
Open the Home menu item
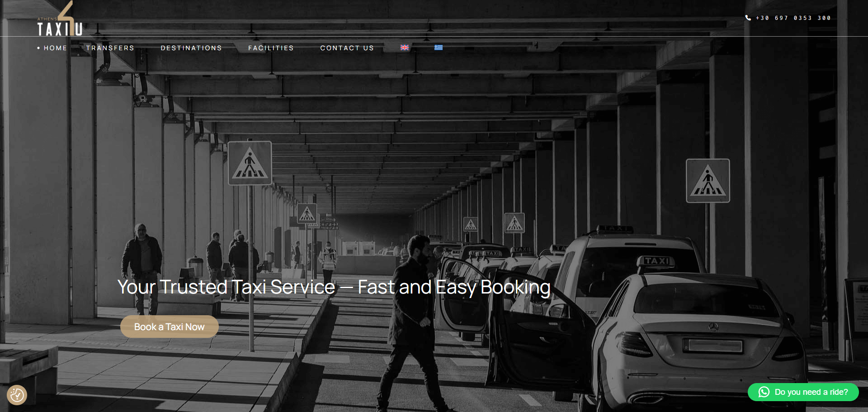tap(55, 48)
